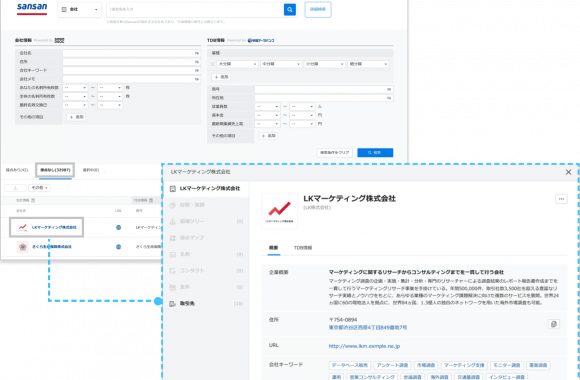Click the さくら生命保険株式会社 link in list

(52, 246)
